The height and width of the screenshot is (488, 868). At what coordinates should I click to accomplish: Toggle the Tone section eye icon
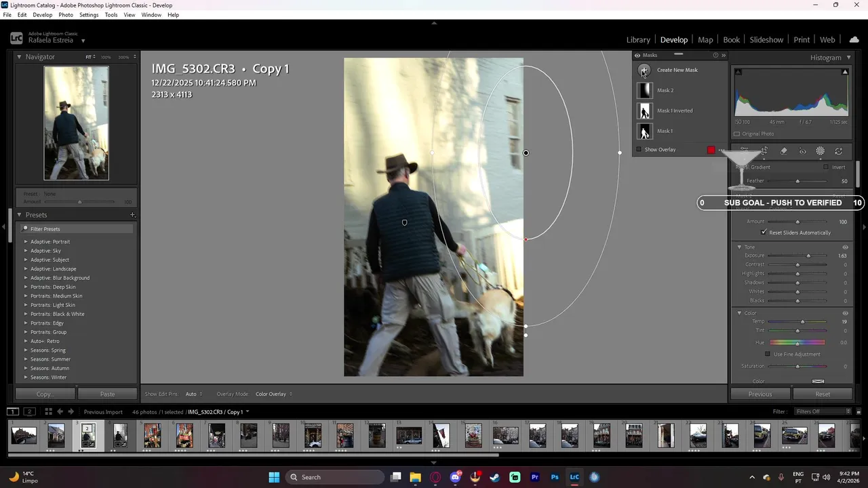tap(845, 247)
